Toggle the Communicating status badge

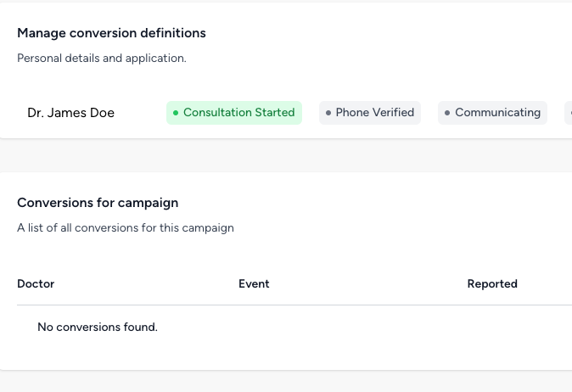tap(493, 113)
